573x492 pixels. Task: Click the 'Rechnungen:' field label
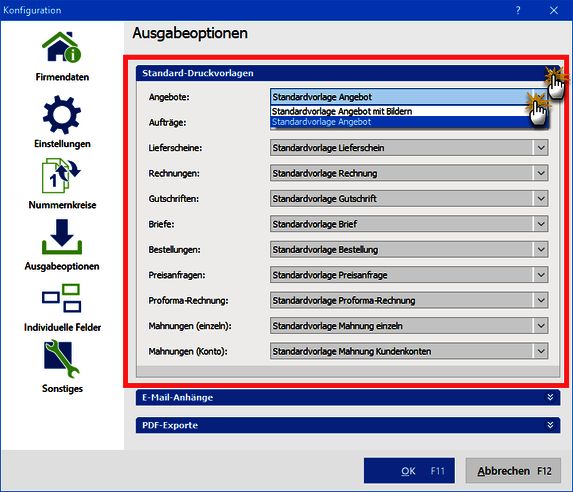(x=174, y=173)
